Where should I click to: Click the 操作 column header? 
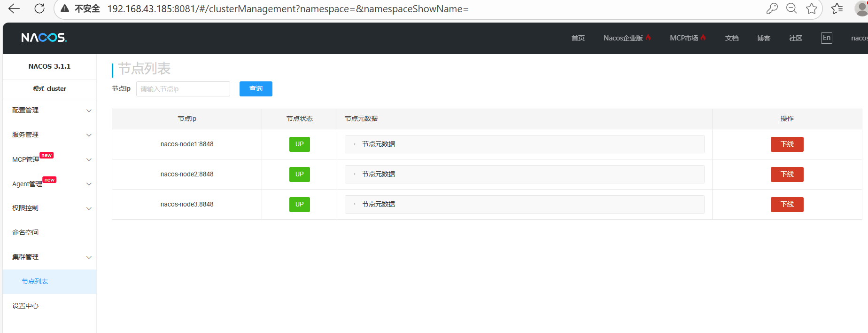[787, 119]
